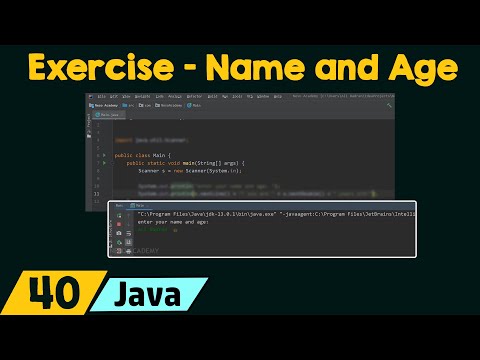Click run gutter arrow beside class Main
480x360 pixels.
(x=104, y=155)
